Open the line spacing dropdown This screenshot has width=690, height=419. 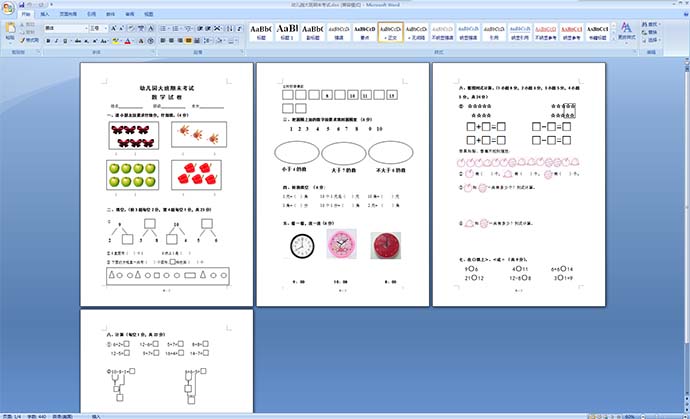point(209,41)
